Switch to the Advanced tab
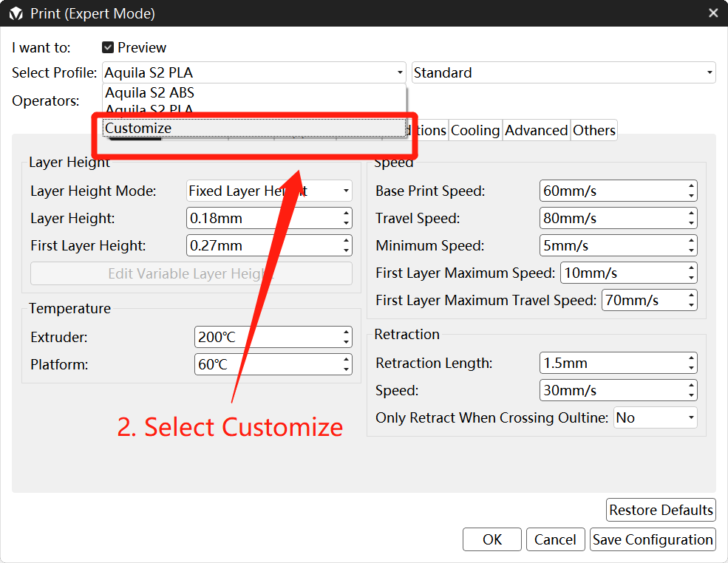728x563 pixels. click(x=537, y=131)
